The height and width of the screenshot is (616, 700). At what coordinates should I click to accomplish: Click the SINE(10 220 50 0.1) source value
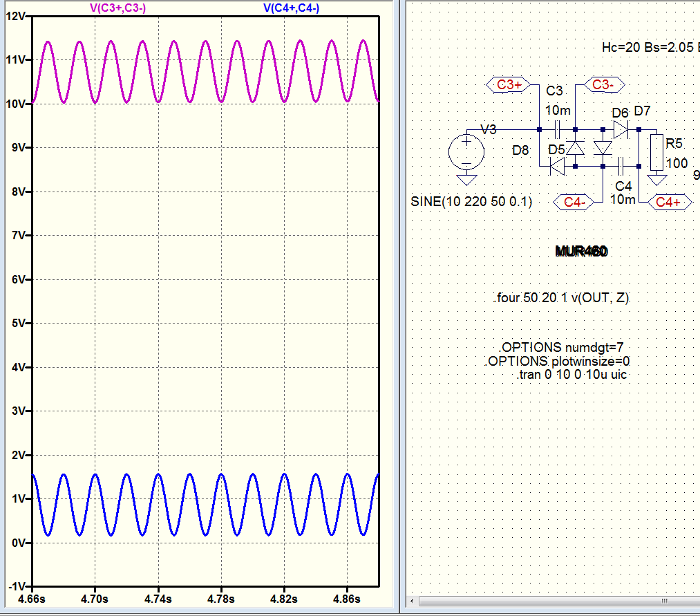click(471, 201)
